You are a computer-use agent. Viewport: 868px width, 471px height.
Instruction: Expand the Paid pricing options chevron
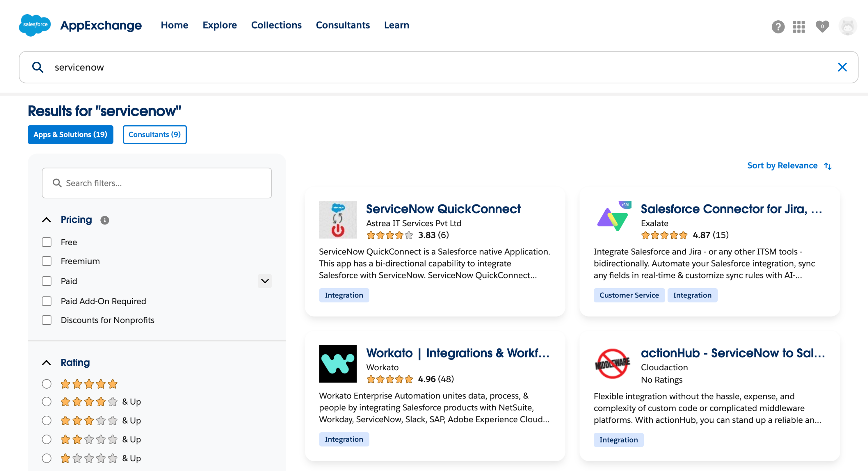click(x=264, y=281)
